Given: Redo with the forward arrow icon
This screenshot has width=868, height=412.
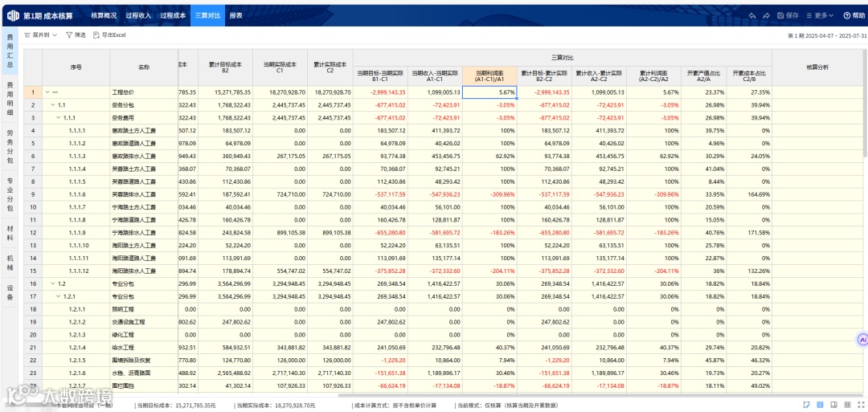Looking at the screenshot, I should pyautogui.click(x=767, y=15).
